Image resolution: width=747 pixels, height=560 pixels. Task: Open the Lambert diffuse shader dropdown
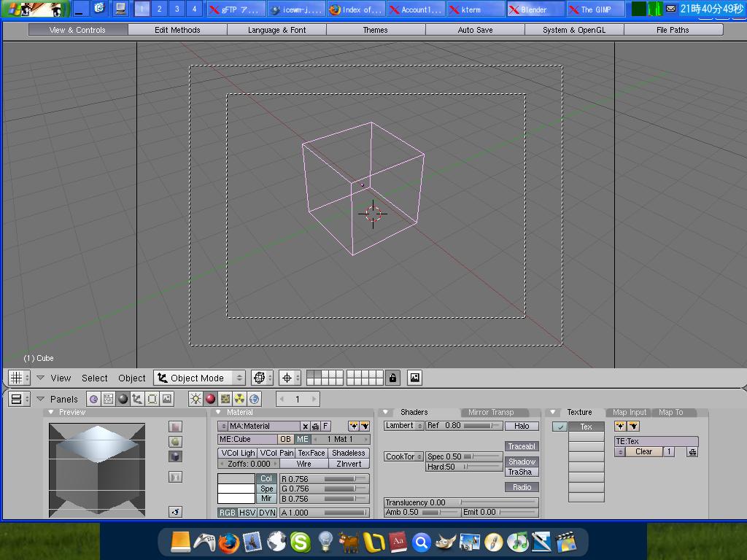pyautogui.click(x=403, y=426)
